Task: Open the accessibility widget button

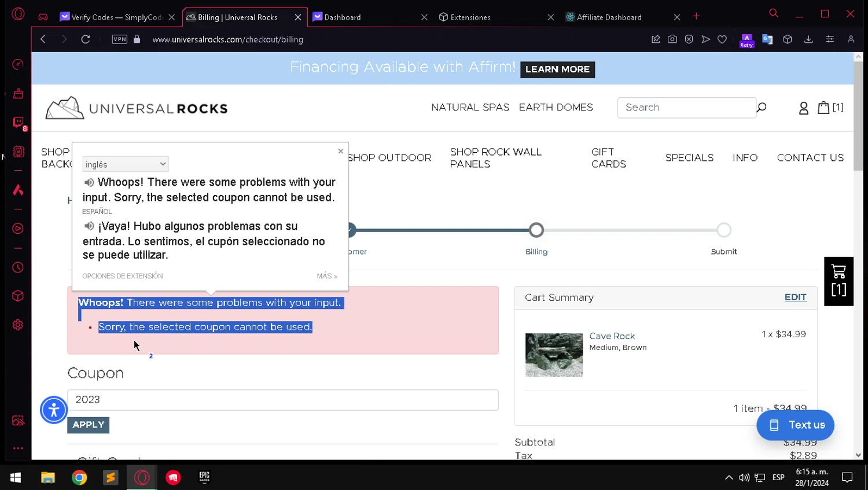Action: (x=54, y=410)
